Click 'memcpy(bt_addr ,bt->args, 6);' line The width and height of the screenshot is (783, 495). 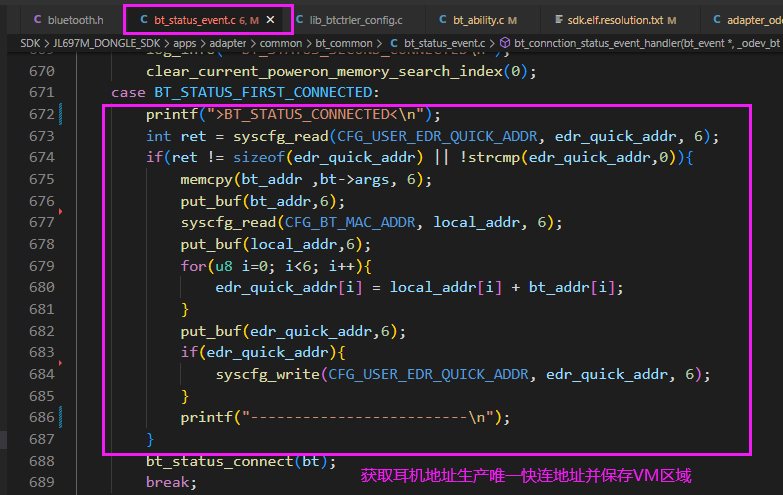point(306,179)
